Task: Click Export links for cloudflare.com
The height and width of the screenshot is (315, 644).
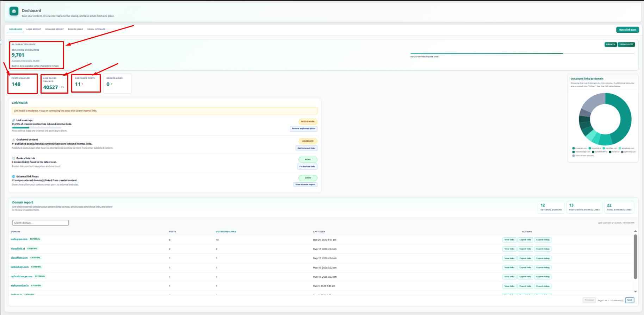Action: click(525, 258)
